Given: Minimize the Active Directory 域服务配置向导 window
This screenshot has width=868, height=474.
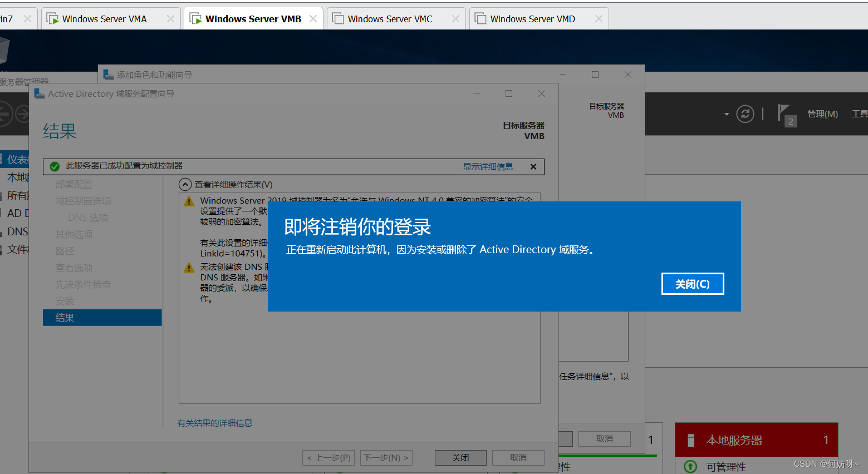Looking at the screenshot, I should 477,93.
